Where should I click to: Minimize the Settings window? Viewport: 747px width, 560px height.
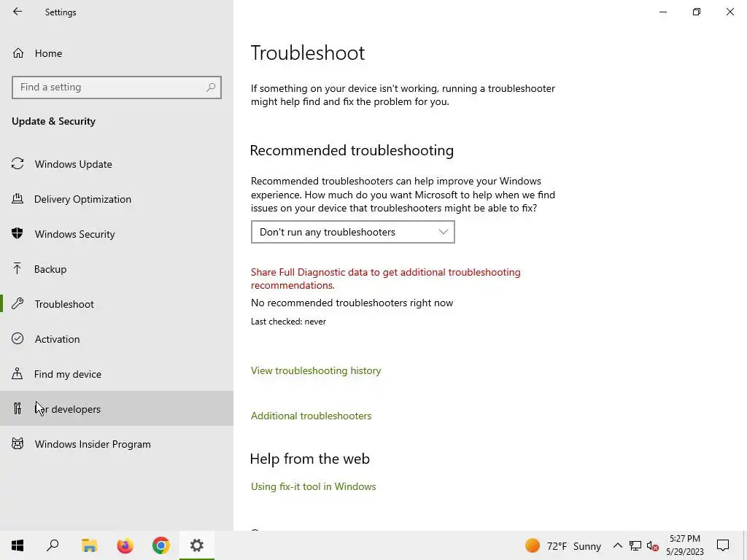[663, 12]
